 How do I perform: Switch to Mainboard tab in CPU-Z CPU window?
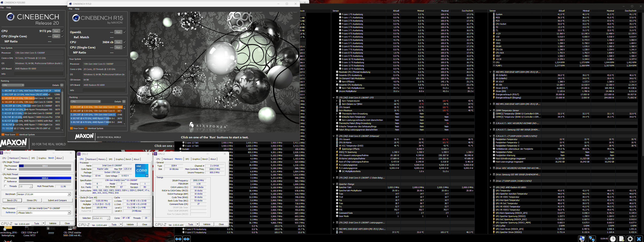coord(91,159)
